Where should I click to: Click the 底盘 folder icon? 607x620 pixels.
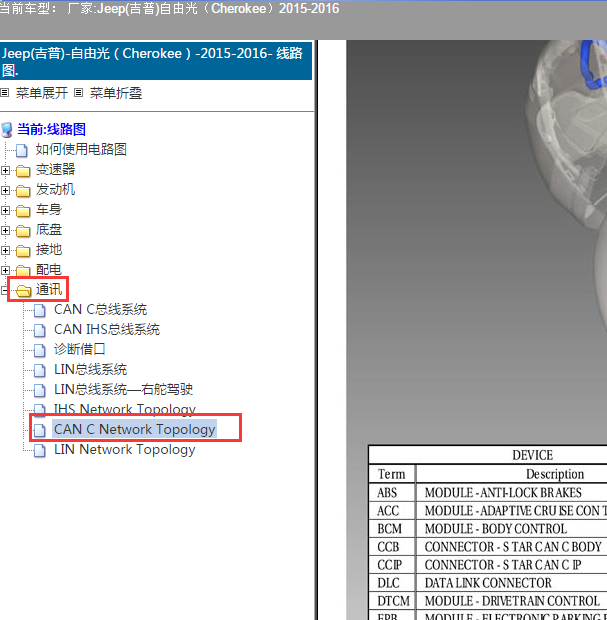point(23,231)
